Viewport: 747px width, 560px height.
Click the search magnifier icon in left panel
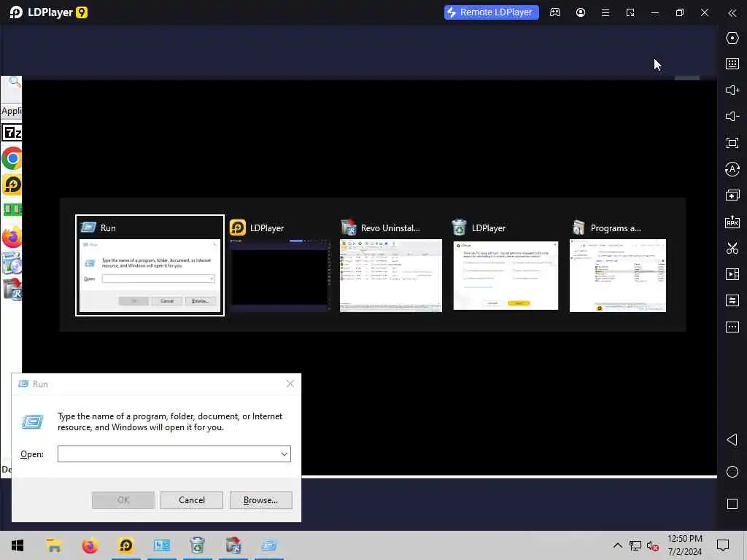(15, 82)
